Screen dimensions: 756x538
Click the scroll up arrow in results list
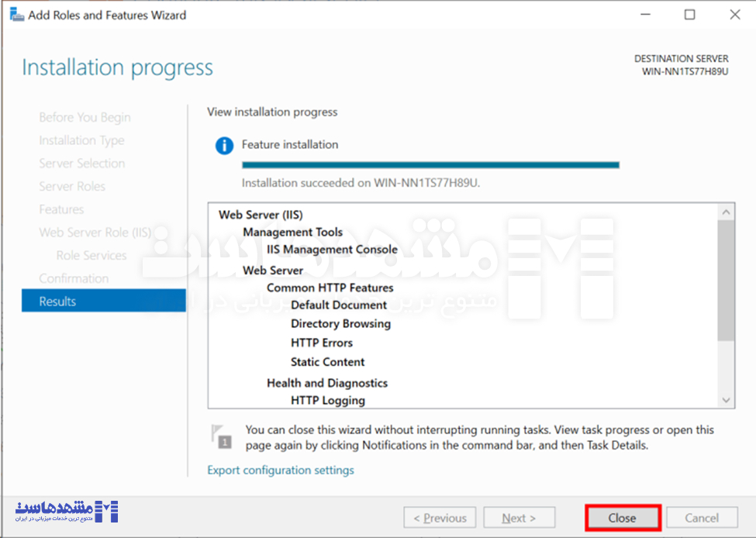click(x=726, y=212)
